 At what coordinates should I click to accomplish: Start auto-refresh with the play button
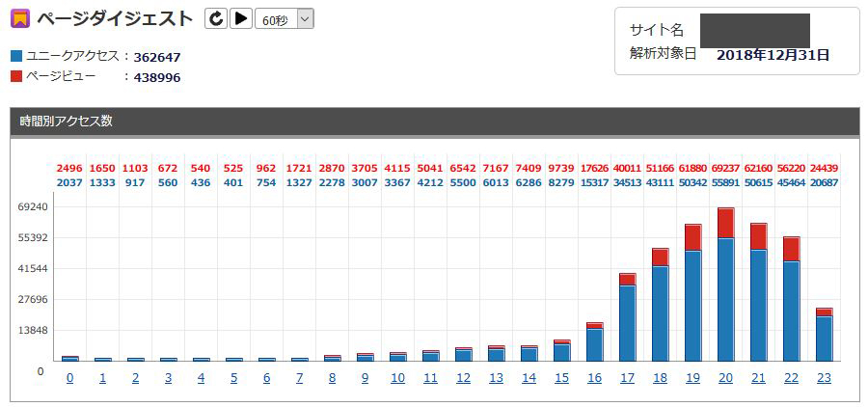pos(241,19)
